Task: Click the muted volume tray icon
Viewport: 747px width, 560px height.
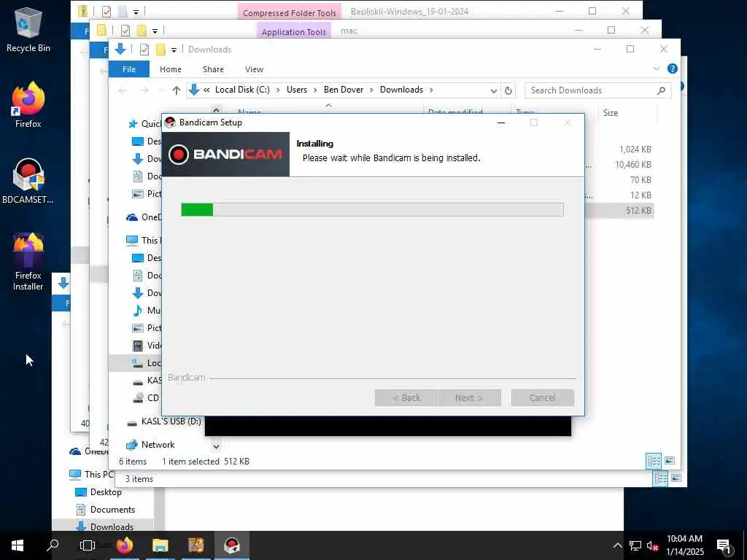Action: coord(652,545)
